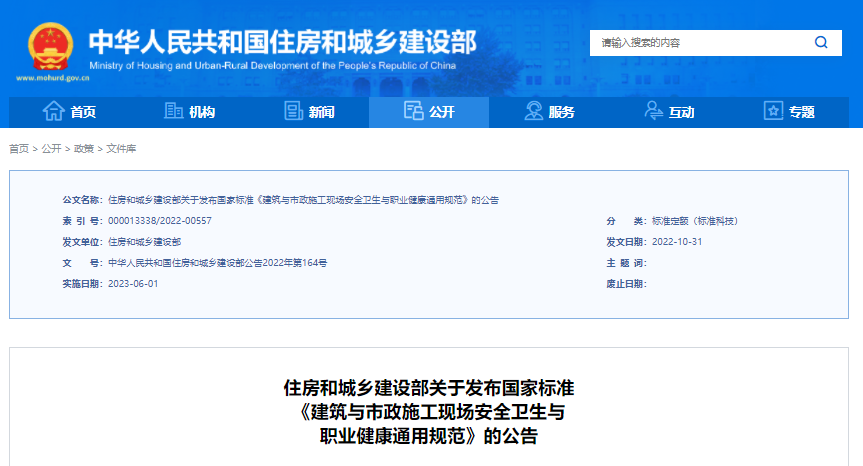Go to 公开 in the breadcrumb
The width and height of the screenshot is (863, 466).
coord(51,149)
